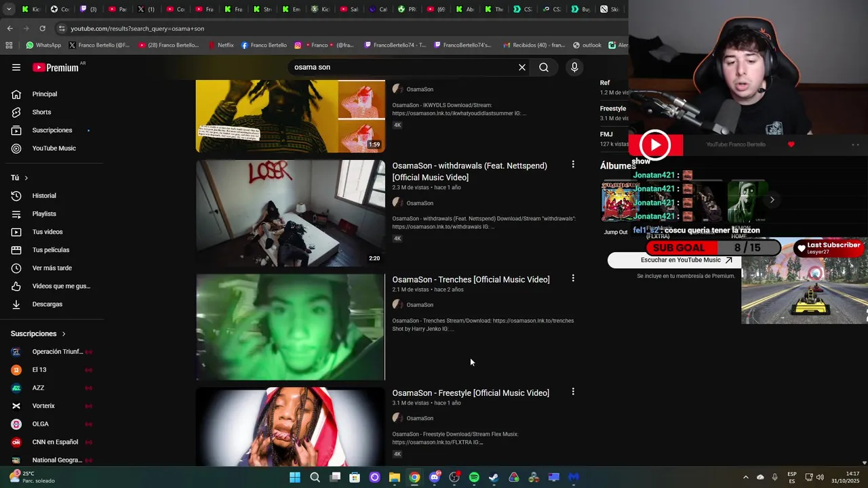
Task: Click the Ver más tarde clock icon
Action: coord(16,268)
